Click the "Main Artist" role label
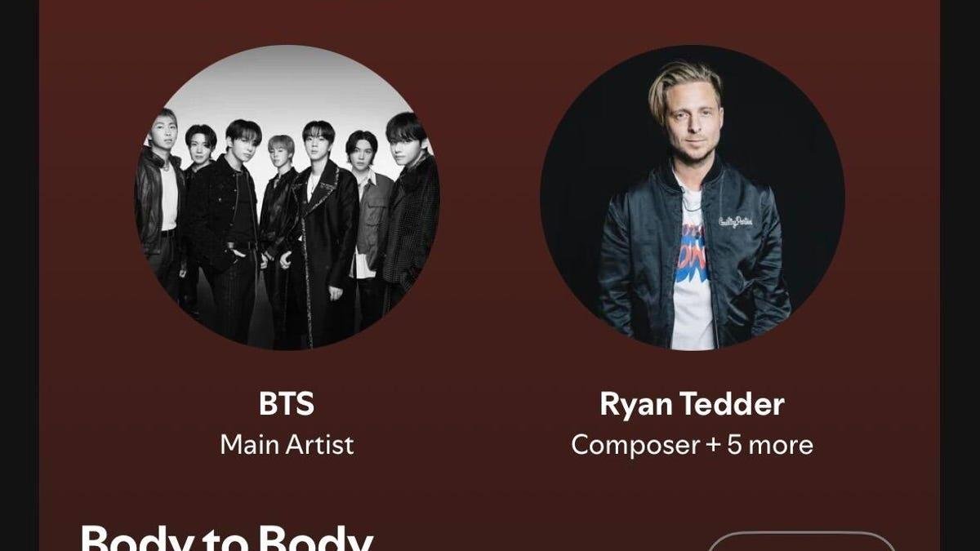The image size is (980, 551). 287,445
